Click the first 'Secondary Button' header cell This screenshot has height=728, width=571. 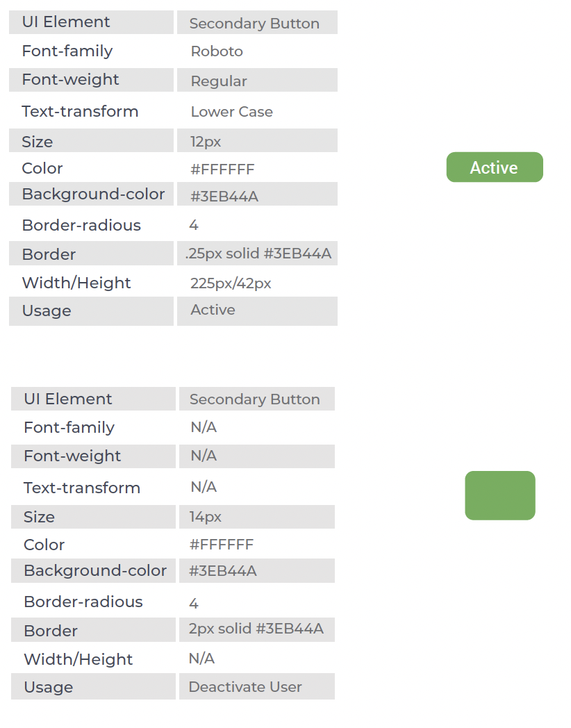pyautogui.click(x=254, y=24)
